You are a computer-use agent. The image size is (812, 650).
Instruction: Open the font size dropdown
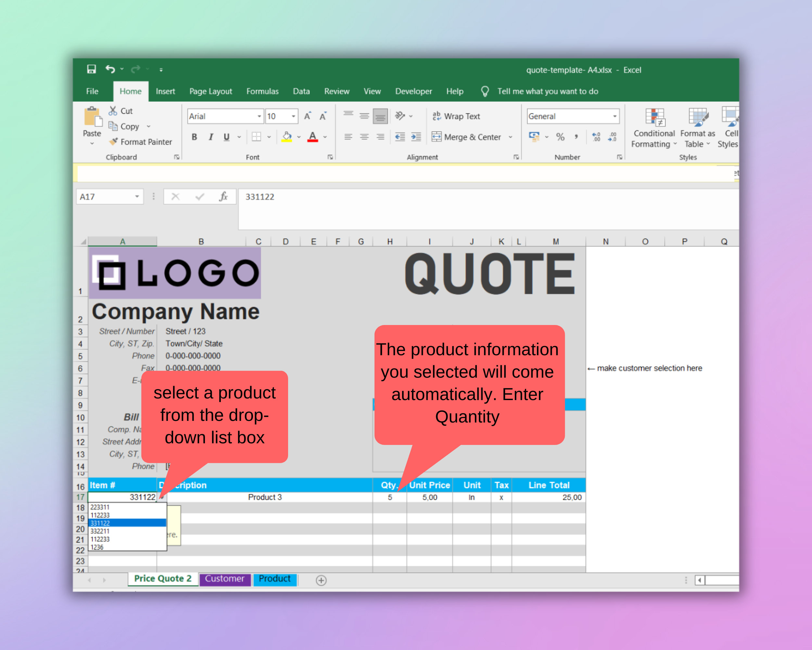pyautogui.click(x=293, y=116)
